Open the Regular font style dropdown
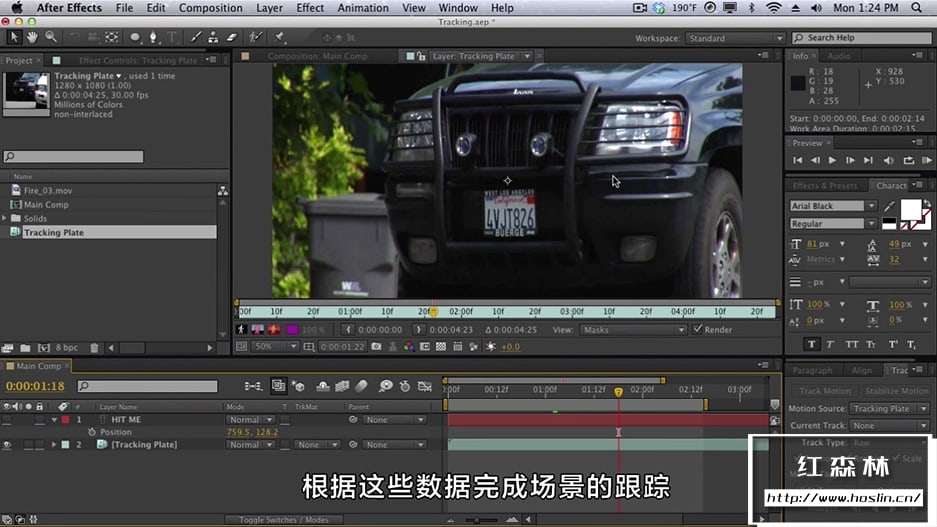Screen dimensions: 937x527 (833, 223)
